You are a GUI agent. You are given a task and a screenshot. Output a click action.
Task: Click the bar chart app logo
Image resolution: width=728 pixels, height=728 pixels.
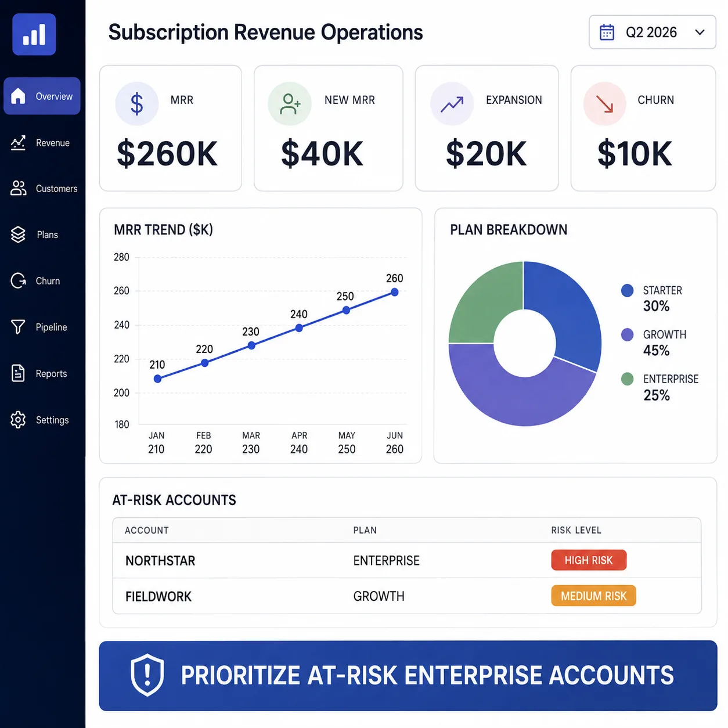pos(34,34)
